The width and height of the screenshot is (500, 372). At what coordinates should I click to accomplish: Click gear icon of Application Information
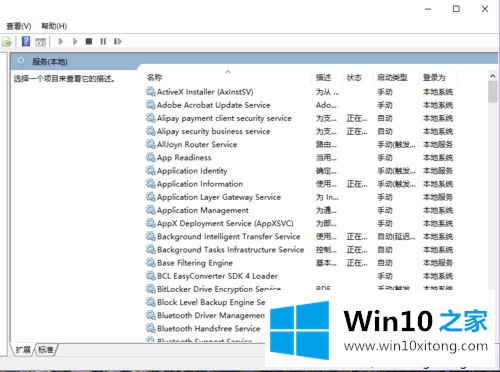pyautogui.click(x=151, y=183)
